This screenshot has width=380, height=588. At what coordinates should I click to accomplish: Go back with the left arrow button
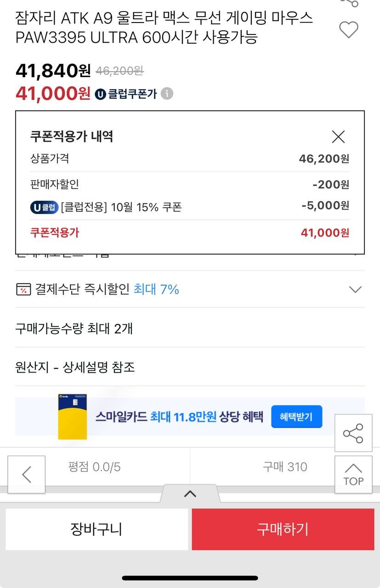click(27, 475)
